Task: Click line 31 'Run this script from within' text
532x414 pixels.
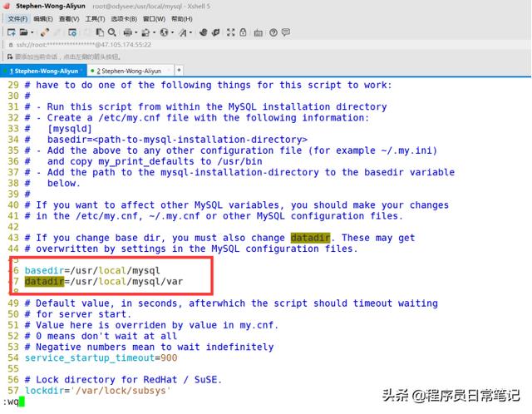Action: (x=124, y=106)
